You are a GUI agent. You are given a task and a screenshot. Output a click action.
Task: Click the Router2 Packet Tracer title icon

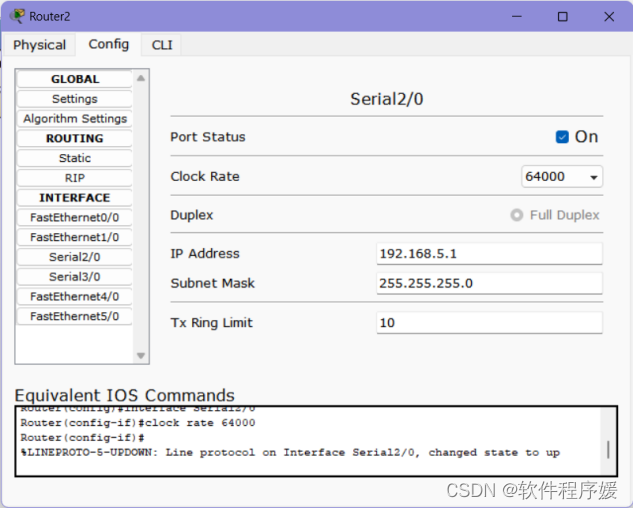click(18, 16)
